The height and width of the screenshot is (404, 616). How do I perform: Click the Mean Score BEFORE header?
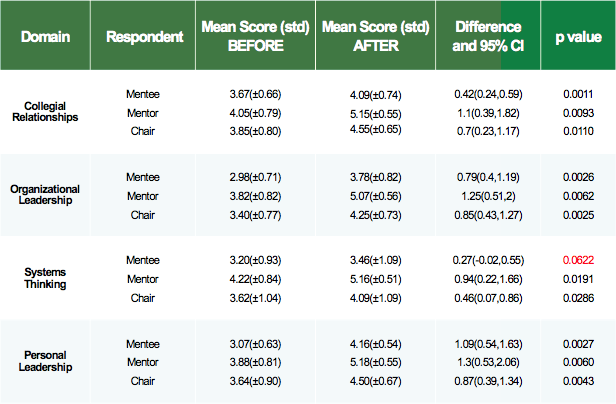[x=256, y=37]
